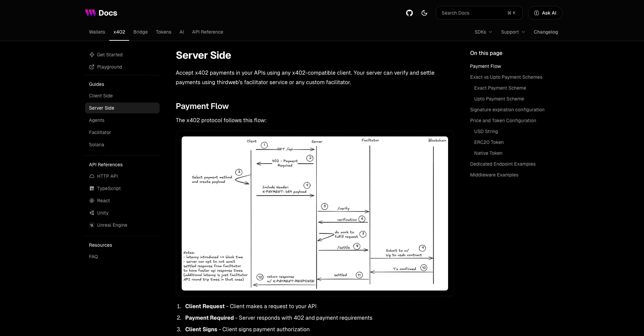Click the Playground external link icon
The height and width of the screenshot is (336, 644).
[92, 67]
